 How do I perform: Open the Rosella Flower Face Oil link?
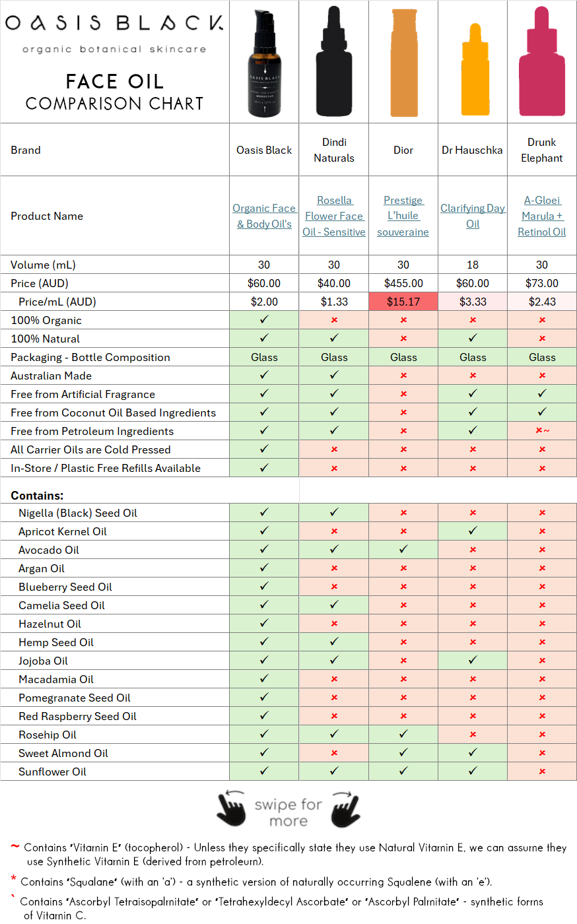(334, 216)
